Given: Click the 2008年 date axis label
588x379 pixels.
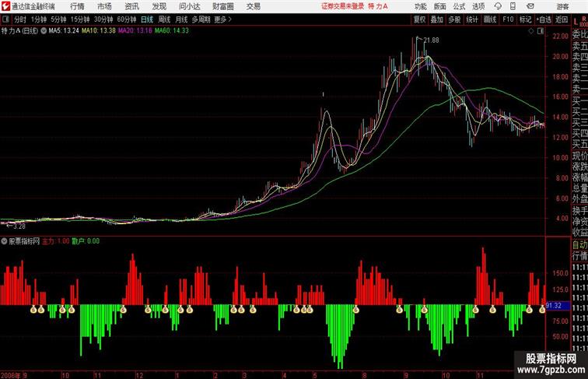Looking at the screenshot, I should tap(11, 375).
